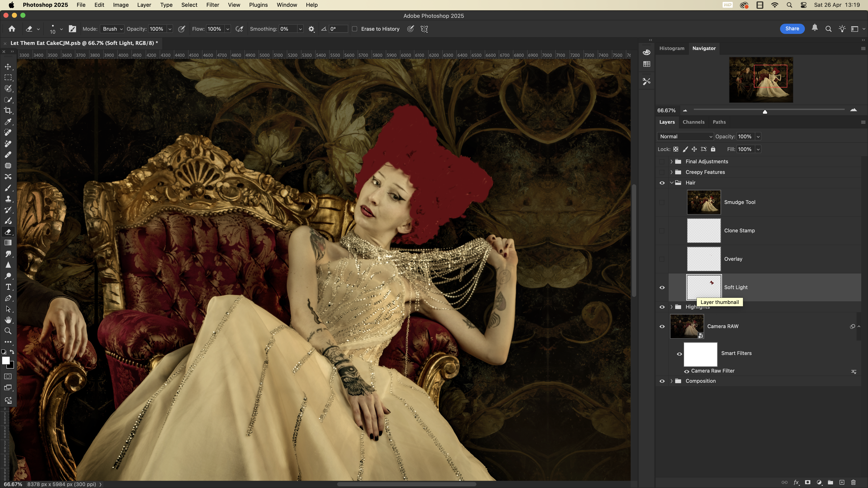Open the layer blend mode dropdown

pos(685,136)
